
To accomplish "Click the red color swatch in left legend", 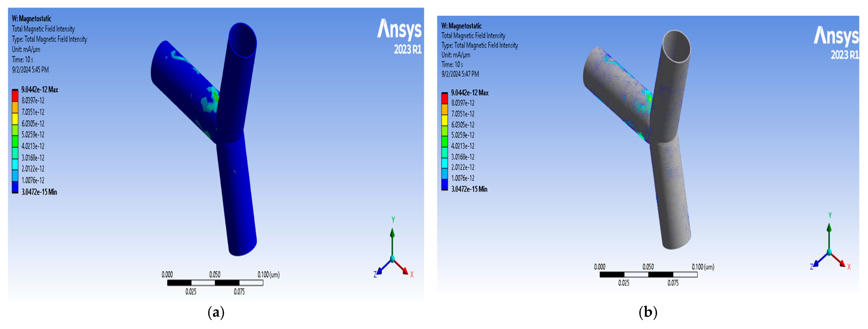I will pyautogui.click(x=15, y=96).
